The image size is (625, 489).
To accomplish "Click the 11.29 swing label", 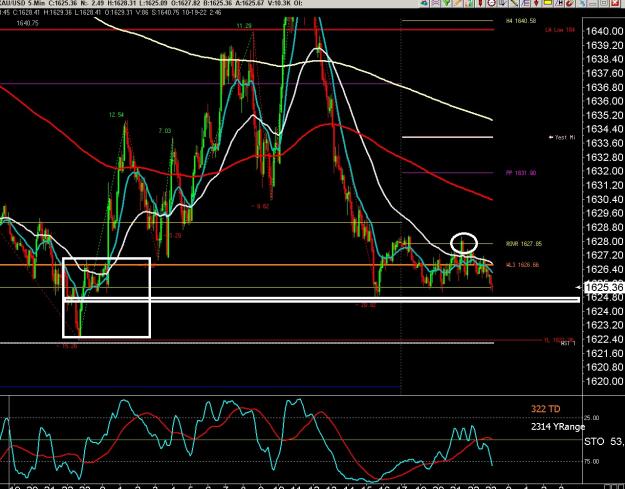I will pos(244,26).
